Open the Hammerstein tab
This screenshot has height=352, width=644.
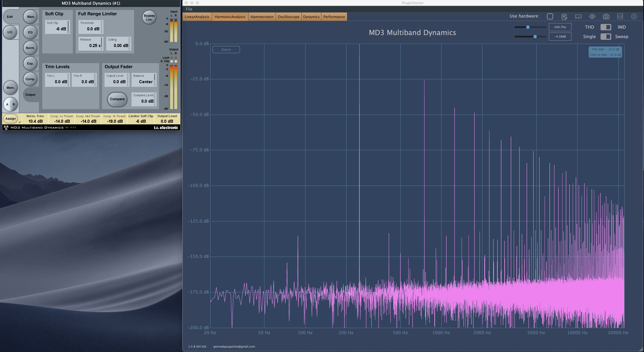coord(262,17)
